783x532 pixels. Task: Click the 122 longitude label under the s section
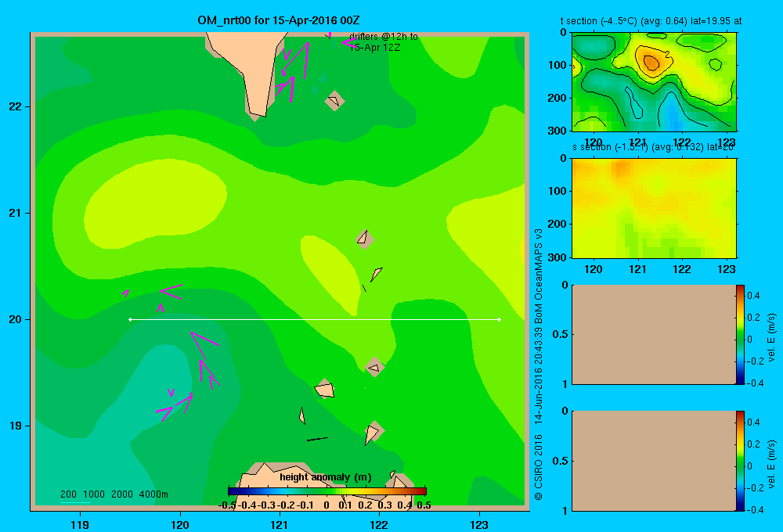pos(682,269)
